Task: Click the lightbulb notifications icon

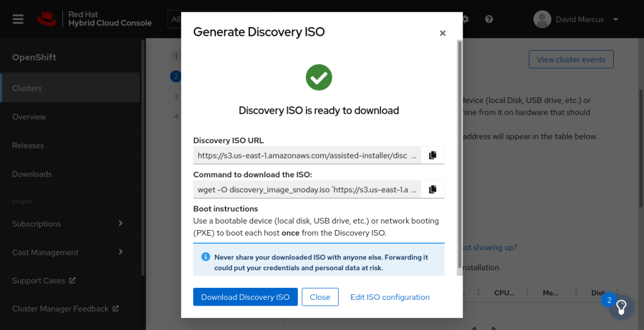Action: coord(621,307)
